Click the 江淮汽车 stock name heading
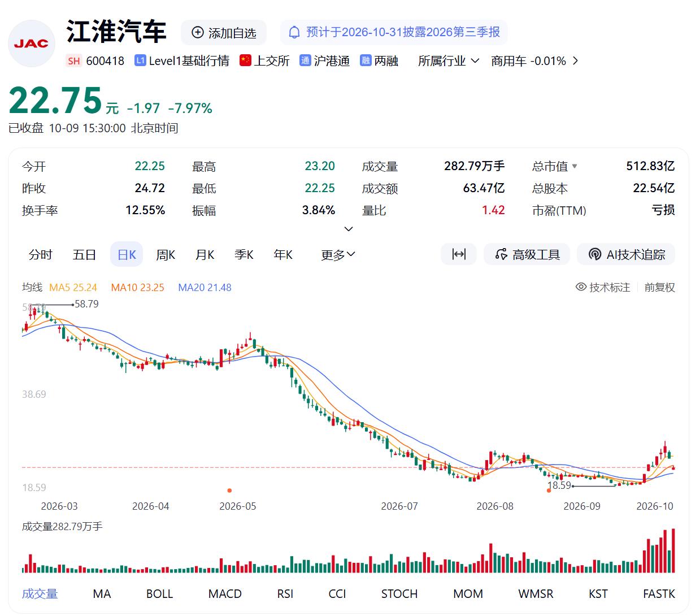 click(116, 32)
